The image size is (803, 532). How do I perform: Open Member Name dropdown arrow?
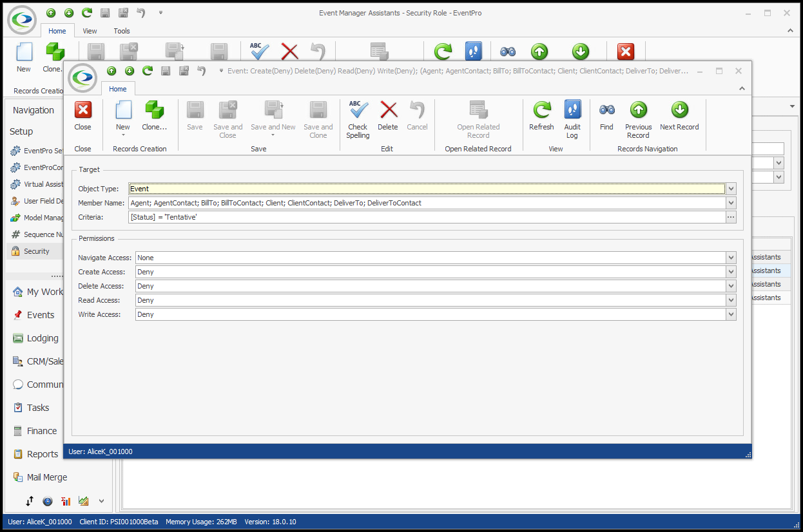tap(731, 203)
